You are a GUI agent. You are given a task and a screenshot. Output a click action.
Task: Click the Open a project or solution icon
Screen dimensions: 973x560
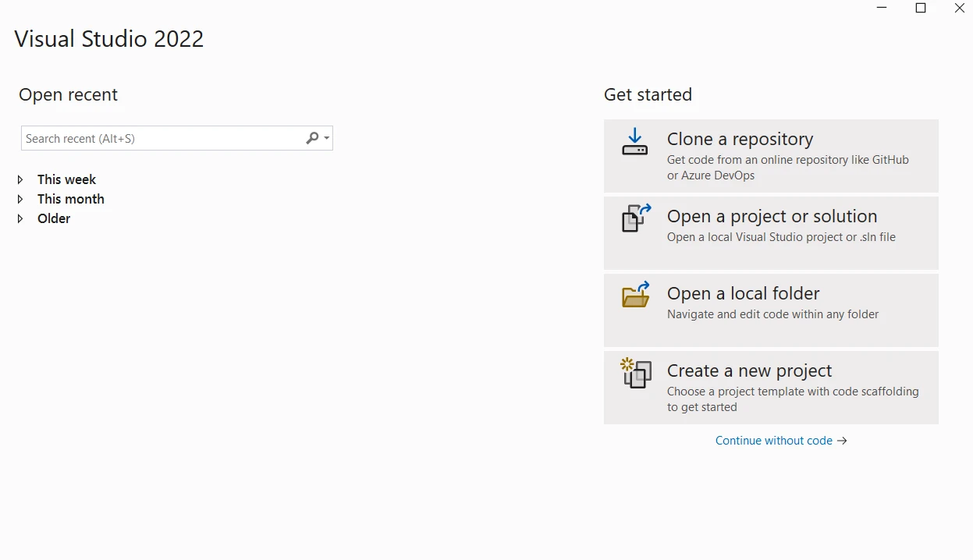click(x=636, y=218)
